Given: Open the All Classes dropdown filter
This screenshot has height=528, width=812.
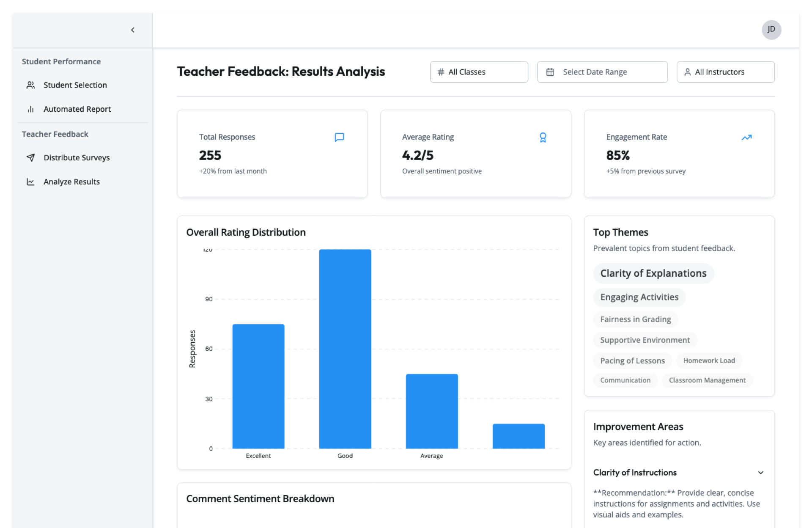Looking at the screenshot, I should click(479, 72).
